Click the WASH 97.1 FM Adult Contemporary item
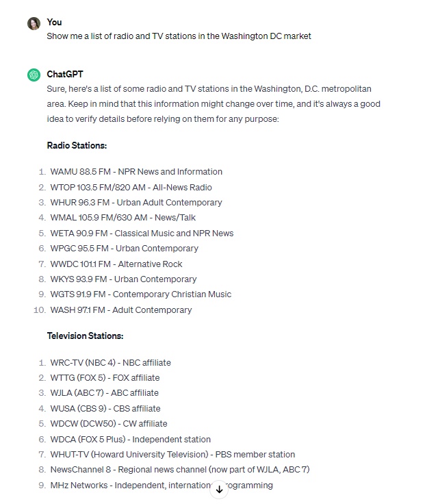This screenshot has height=504, width=438. click(x=120, y=310)
